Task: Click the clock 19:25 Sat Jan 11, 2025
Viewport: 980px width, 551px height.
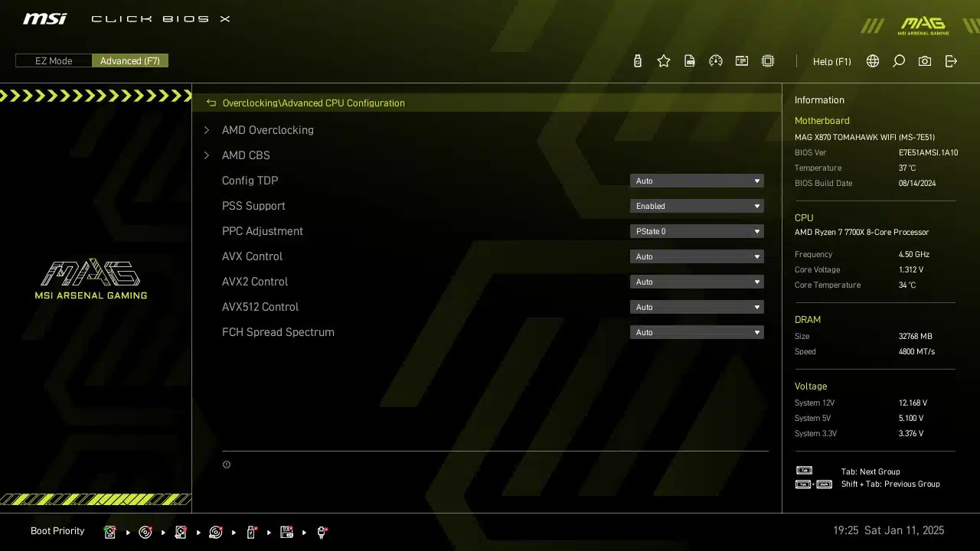Action: point(888,530)
